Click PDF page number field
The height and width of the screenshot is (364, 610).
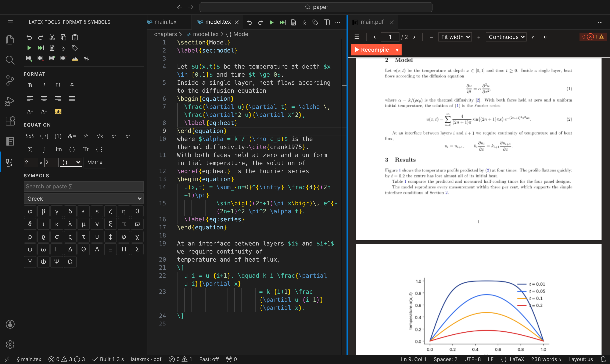point(390,37)
